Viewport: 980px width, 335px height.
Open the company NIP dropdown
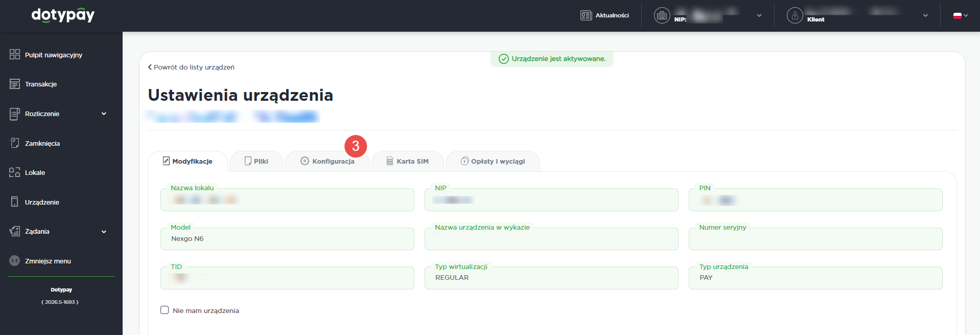[759, 15]
